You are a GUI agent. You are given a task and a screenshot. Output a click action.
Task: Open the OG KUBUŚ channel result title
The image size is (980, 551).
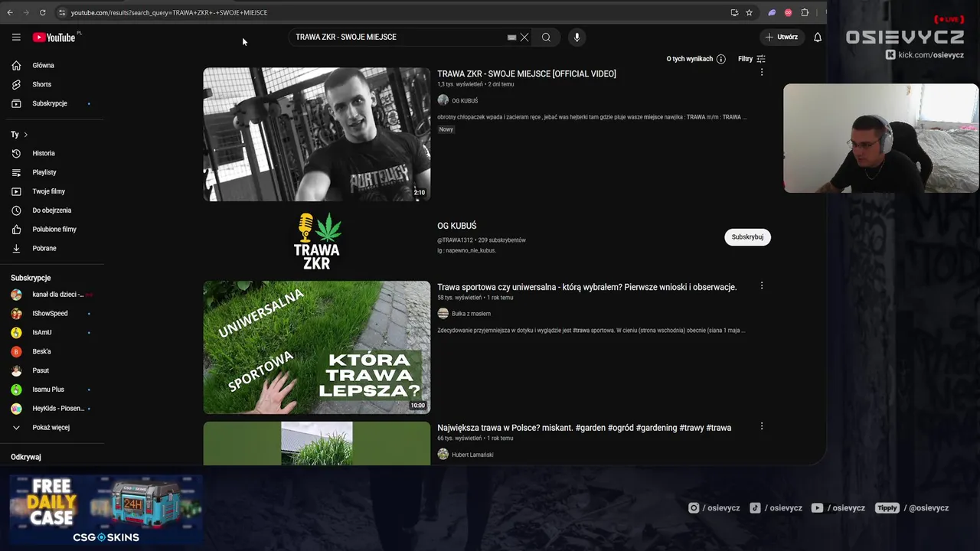pyautogui.click(x=457, y=226)
